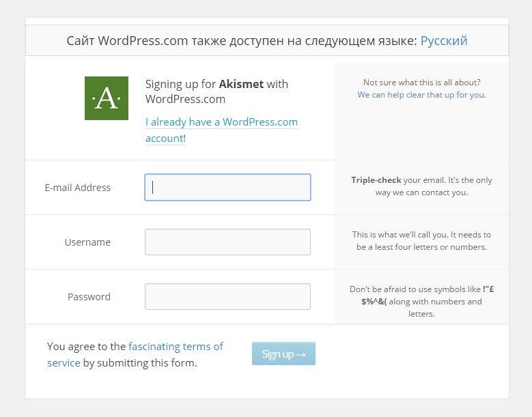Focus the E-mail Address input field
The width and height of the screenshot is (532, 417).
(227, 187)
